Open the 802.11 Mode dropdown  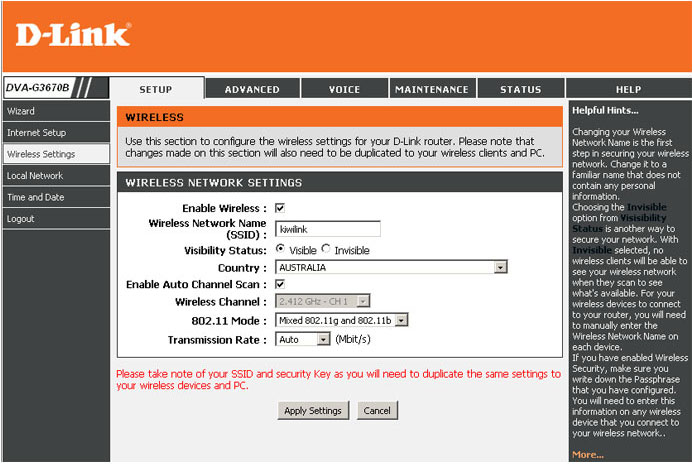click(x=342, y=320)
